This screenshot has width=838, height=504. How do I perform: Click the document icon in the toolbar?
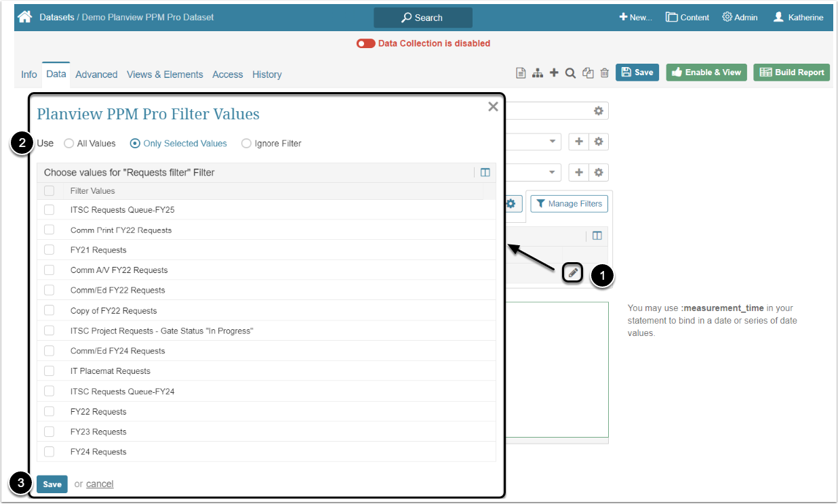click(521, 73)
